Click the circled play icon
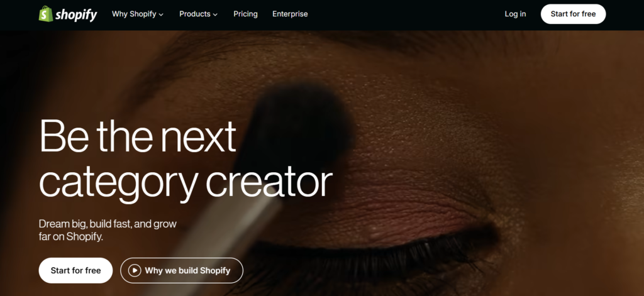 tap(135, 270)
